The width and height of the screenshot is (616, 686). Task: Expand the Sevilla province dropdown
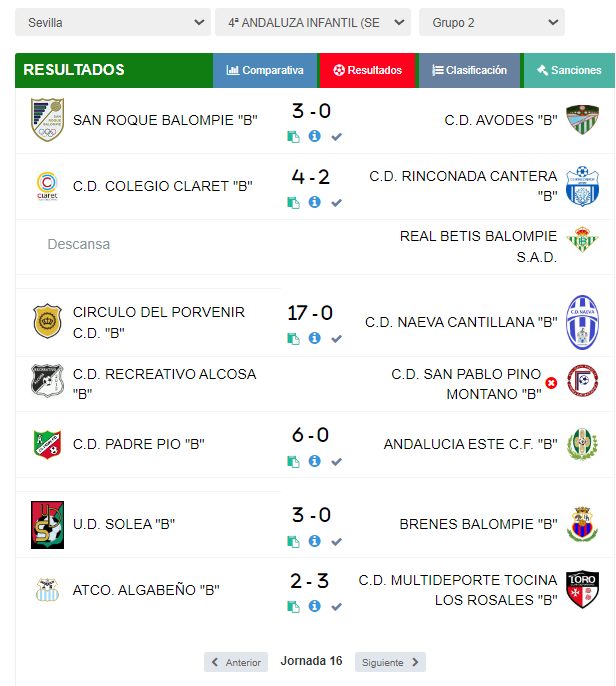(113, 22)
